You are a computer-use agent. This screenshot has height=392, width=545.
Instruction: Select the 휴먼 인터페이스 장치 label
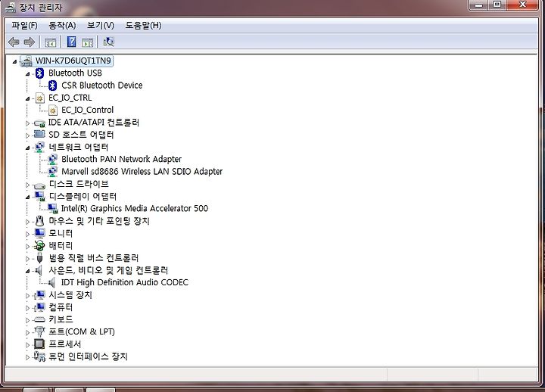click(88, 356)
